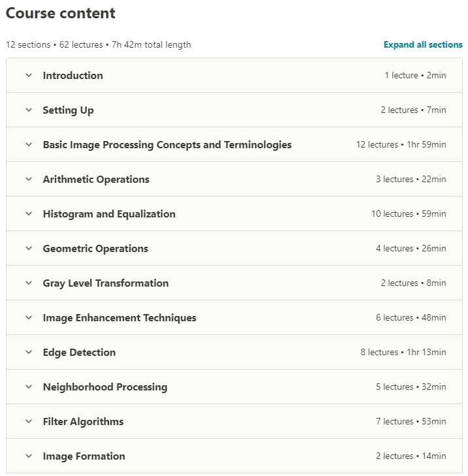Select the Neighborhood Processing title
The image size is (468, 476).
click(x=105, y=387)
